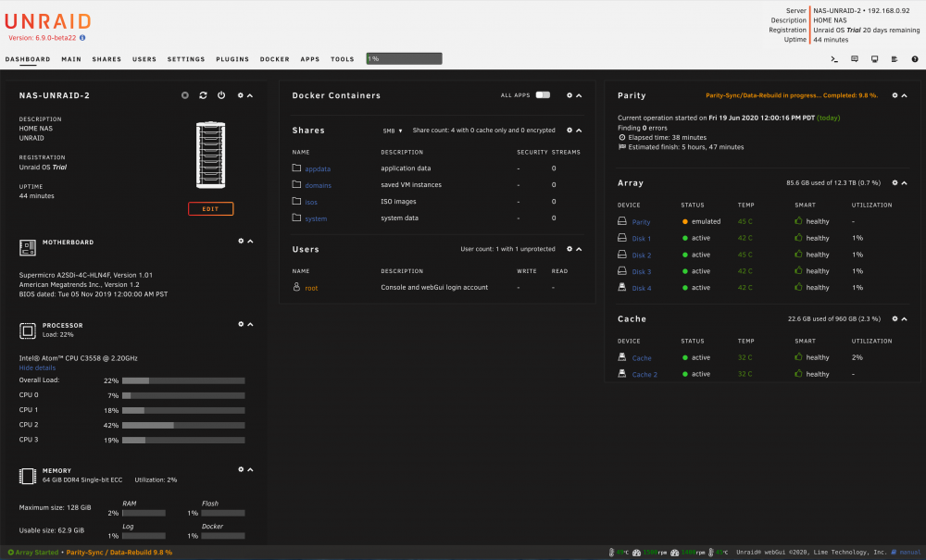This screenshot has height=560, width=926.
Task: Click the Cache section gear icon
Action: tap(895, 318)
